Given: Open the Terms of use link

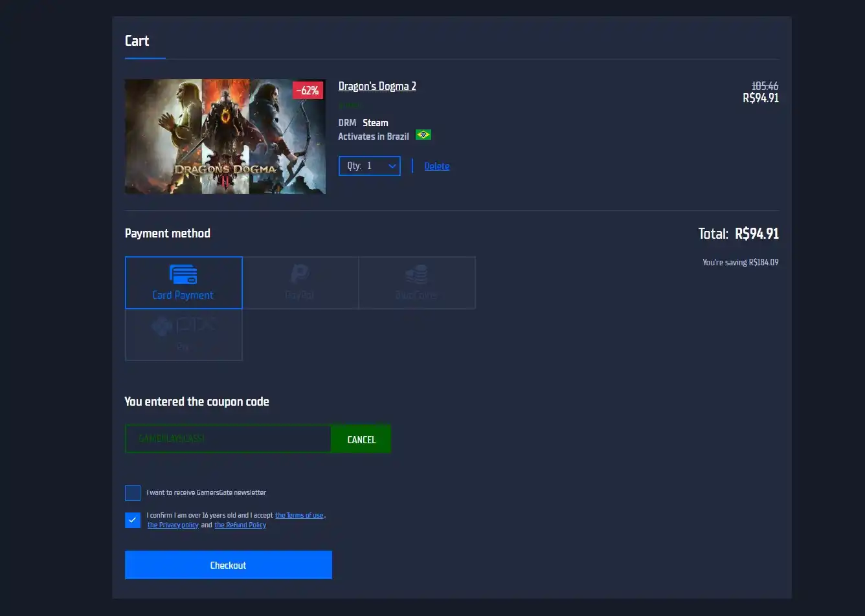Looking at the screenshot, I should 299,516.
